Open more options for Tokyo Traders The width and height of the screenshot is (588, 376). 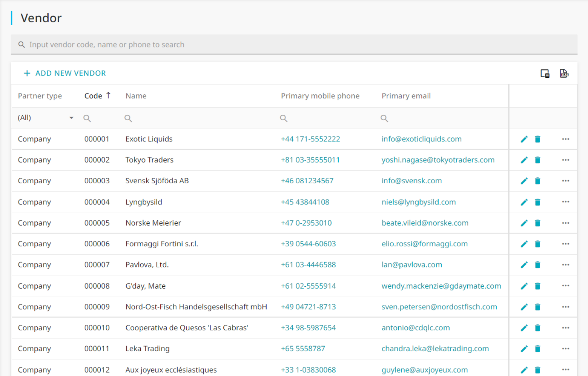coord(565,160)
